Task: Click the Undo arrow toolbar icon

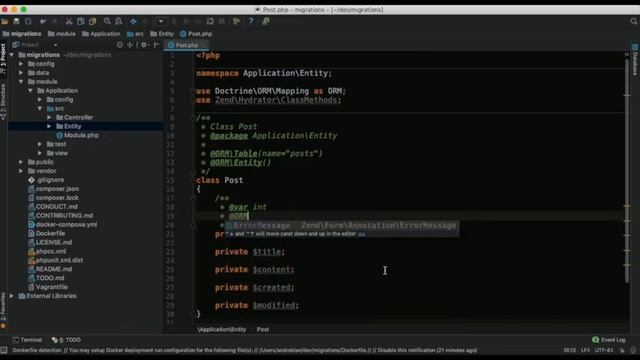Action: [x=43, y=21]
